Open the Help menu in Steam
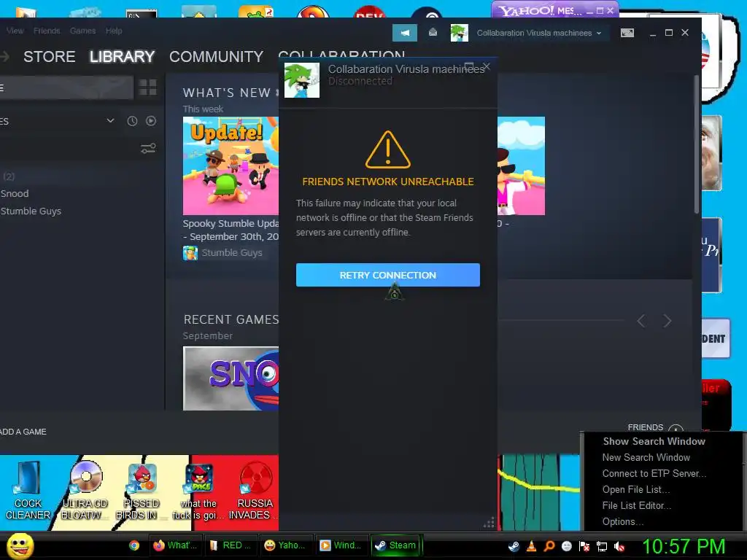This screenshot has width=747, height=560. pos(114,31)
